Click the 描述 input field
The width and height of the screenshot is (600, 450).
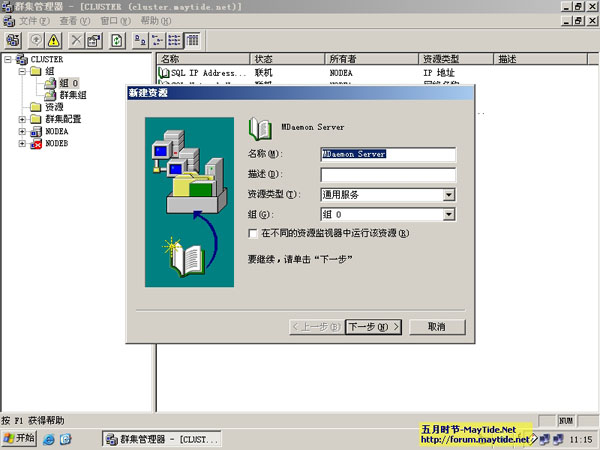(x=388, y=174)
